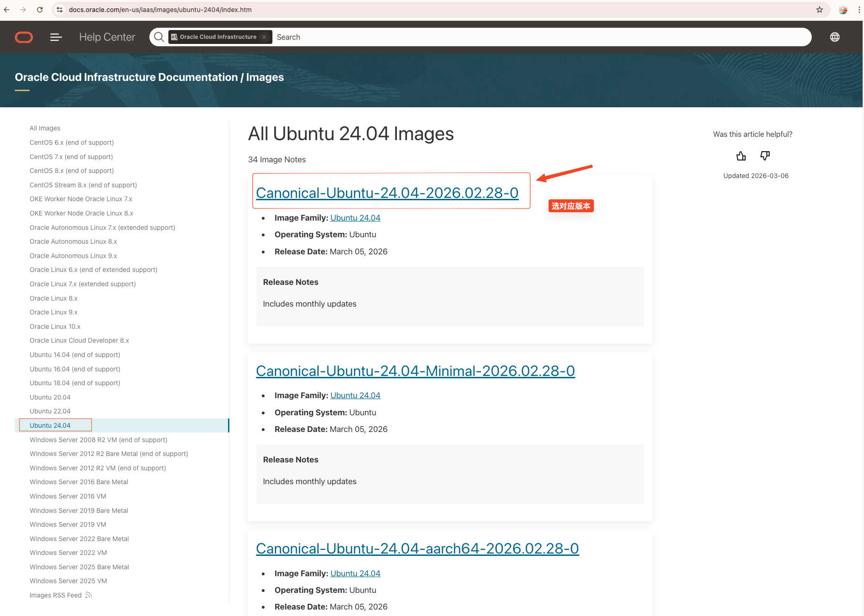Open the Canonical-Ubuntu-24.04-aarch64-2026.02.28-0 link
This screenshot has height=616, width=864.
[x=417, y=548]
